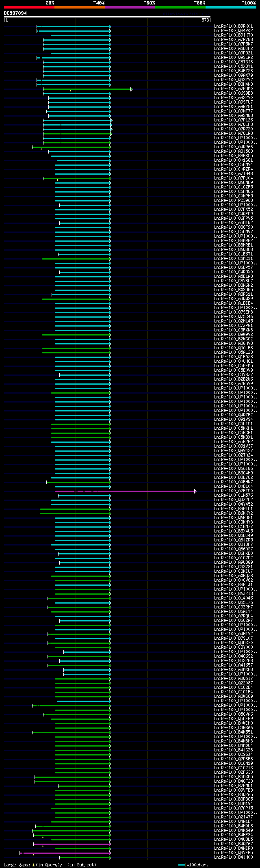
Task: Click the cyan =100char. scale legend
Action: [193, 865]
